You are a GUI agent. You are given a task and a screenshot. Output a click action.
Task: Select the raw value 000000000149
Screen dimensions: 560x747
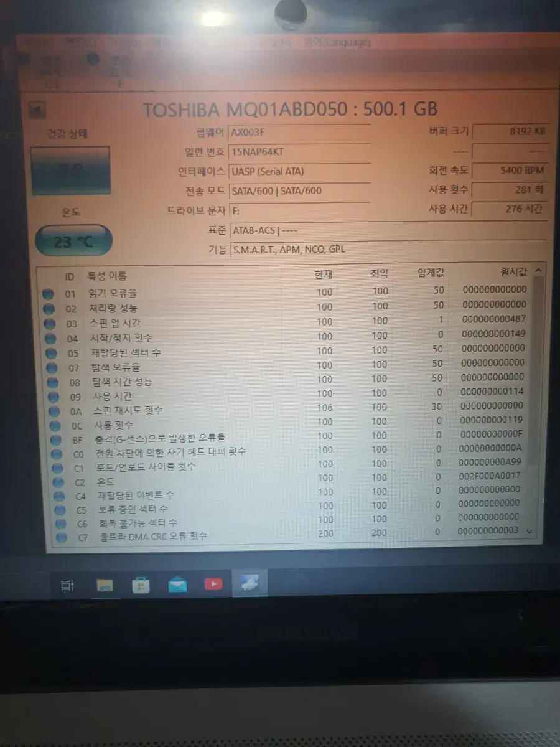(495, 334)
